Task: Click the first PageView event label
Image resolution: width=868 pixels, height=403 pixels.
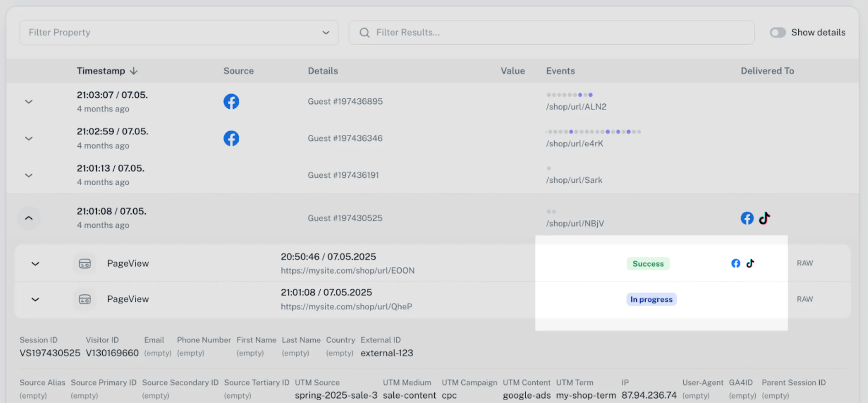Action: 128,263
